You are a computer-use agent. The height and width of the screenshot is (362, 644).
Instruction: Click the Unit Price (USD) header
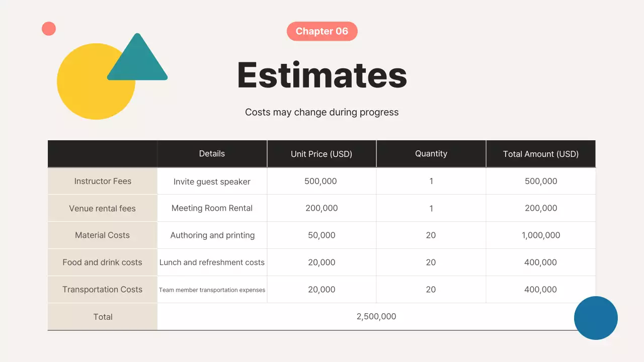point(321,154)
